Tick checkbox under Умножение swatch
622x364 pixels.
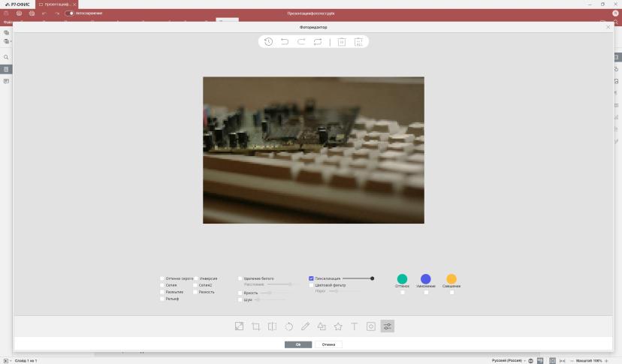click(426, 293)
